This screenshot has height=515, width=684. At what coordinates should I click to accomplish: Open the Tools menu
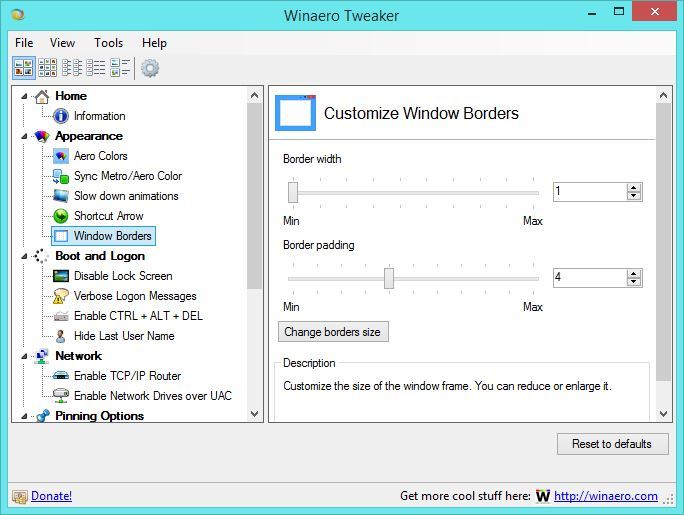click(109, 43)
